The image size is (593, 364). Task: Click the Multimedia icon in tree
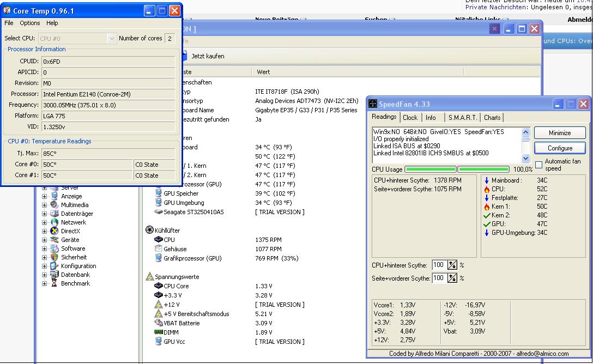(55, 205)
